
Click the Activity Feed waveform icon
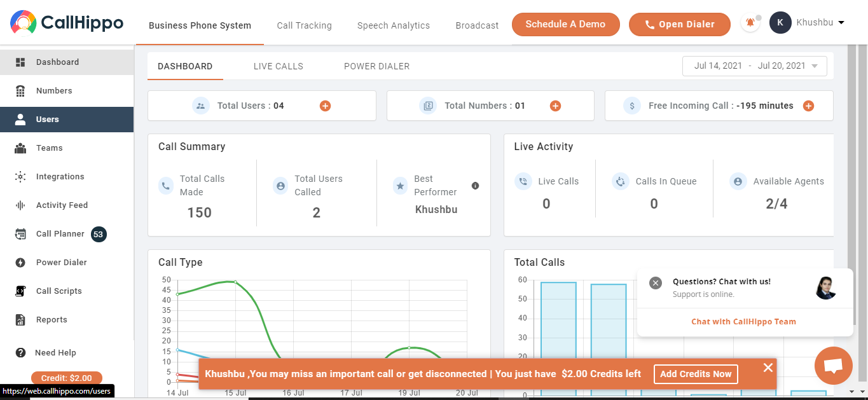point(20,205)
